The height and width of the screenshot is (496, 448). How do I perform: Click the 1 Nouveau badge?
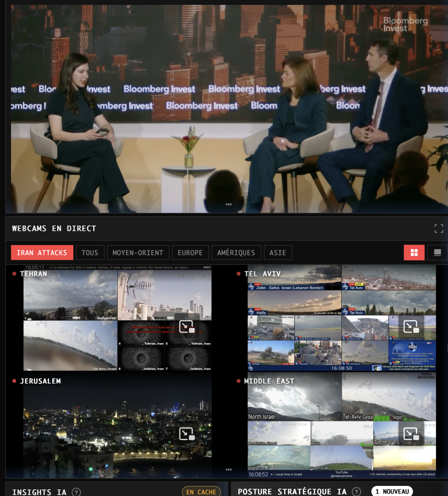[392, 491]
